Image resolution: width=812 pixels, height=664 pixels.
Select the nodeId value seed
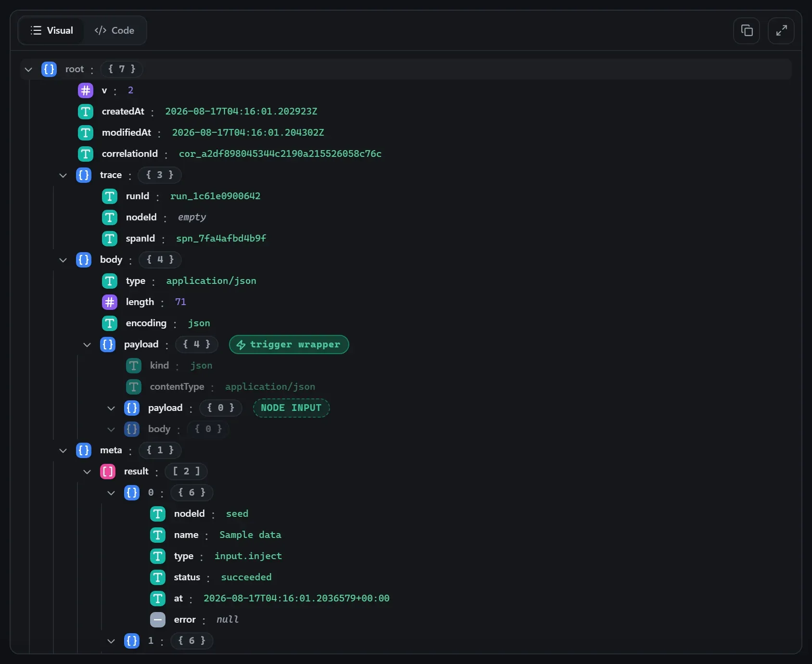coord(237,514)
